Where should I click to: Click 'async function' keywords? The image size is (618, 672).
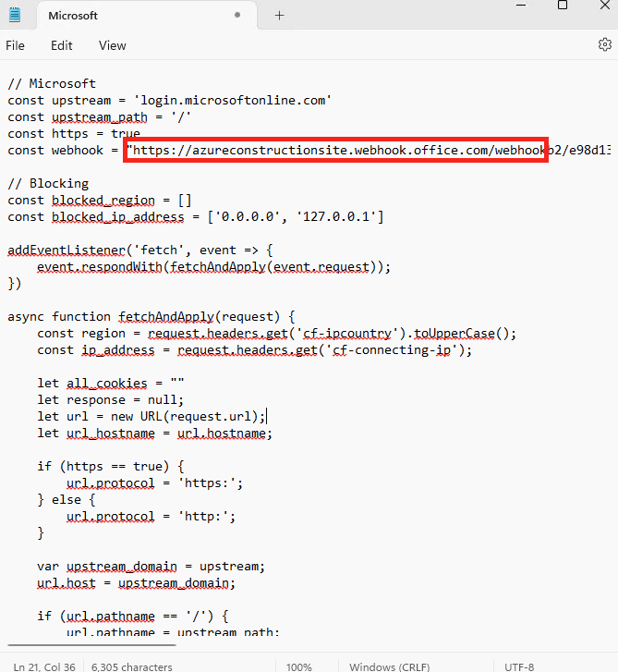tap(59, 317)
